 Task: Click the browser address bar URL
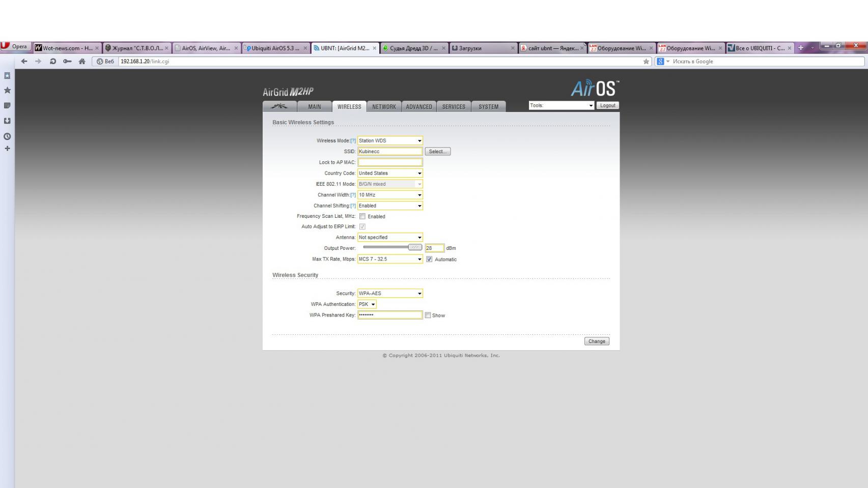379,62
